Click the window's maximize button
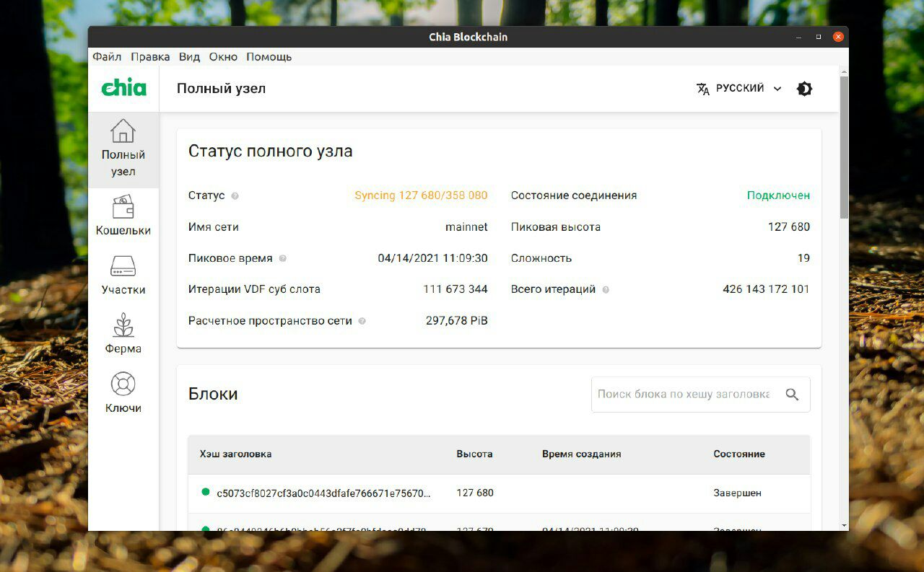 pos(819,36)
